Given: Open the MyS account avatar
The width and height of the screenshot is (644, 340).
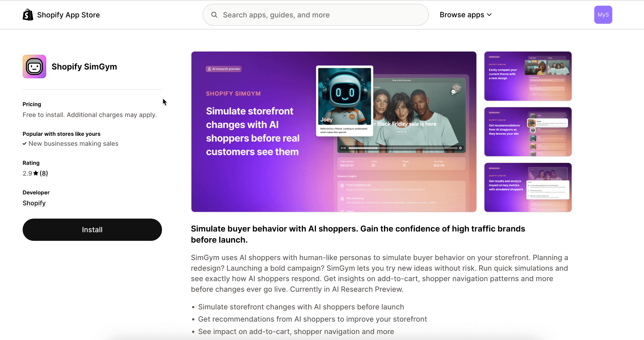Looking at the screenshot, I should pos(603,15).
